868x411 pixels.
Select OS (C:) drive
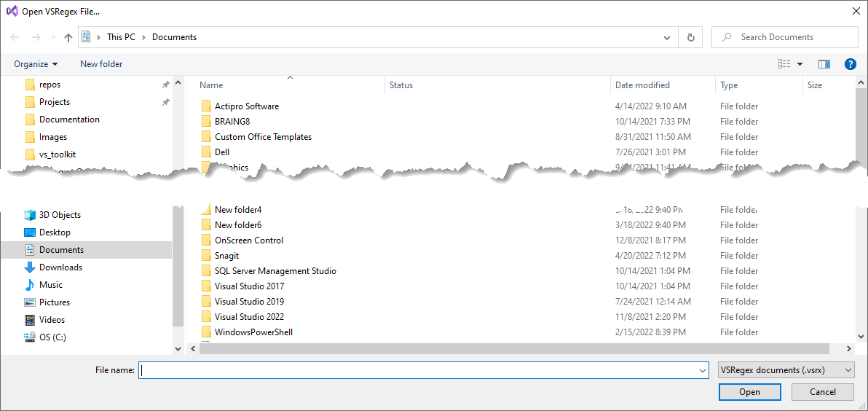(x=52, y=337)
